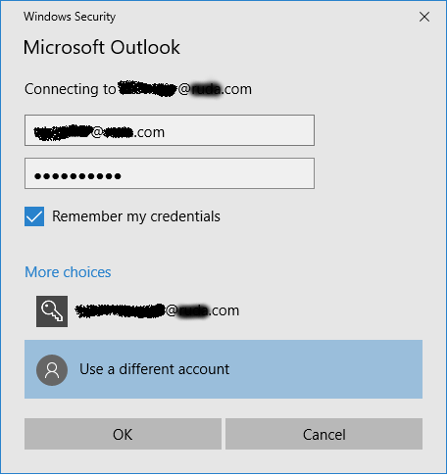Click the masked password dots
Screen dimensions: 448x476
coord(77,176)
